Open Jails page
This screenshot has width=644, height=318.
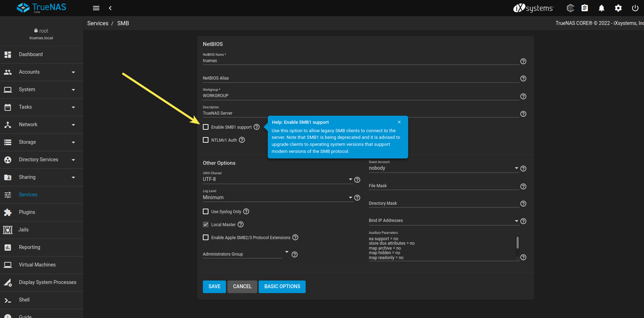(x=41, y=230)
